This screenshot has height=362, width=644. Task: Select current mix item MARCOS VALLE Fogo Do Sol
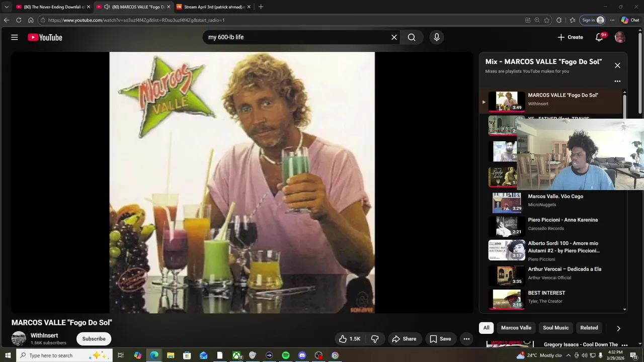pos(552,101)
